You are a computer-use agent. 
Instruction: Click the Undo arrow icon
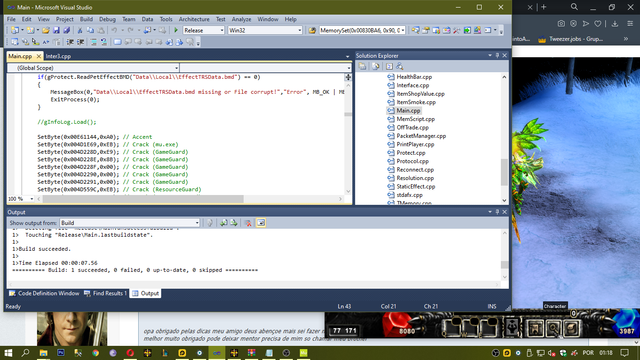[x=114, y=30]
